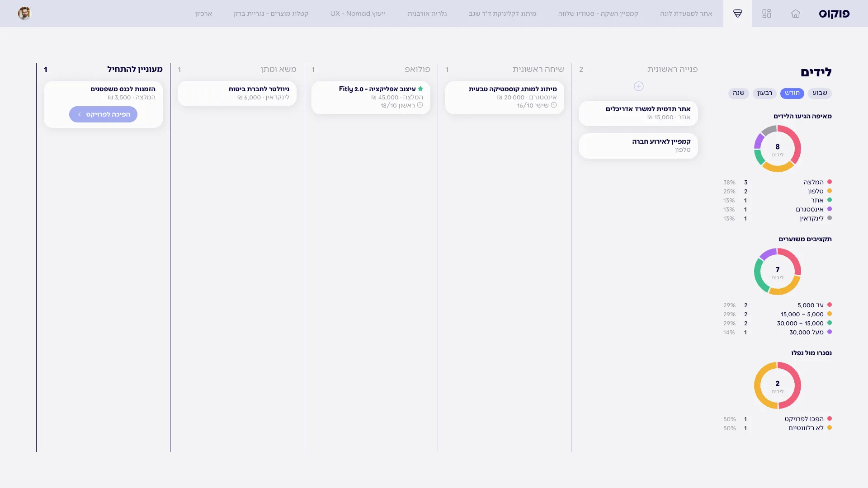Click the פנייה ראשונית column header
The height and width of the screenshot is (488, 868).
(672, 69)
